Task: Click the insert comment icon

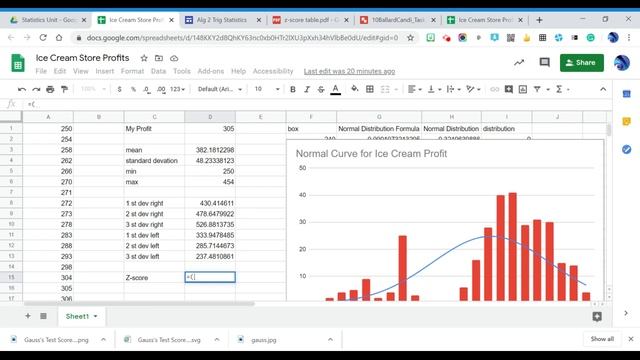Action: (509, 89)
